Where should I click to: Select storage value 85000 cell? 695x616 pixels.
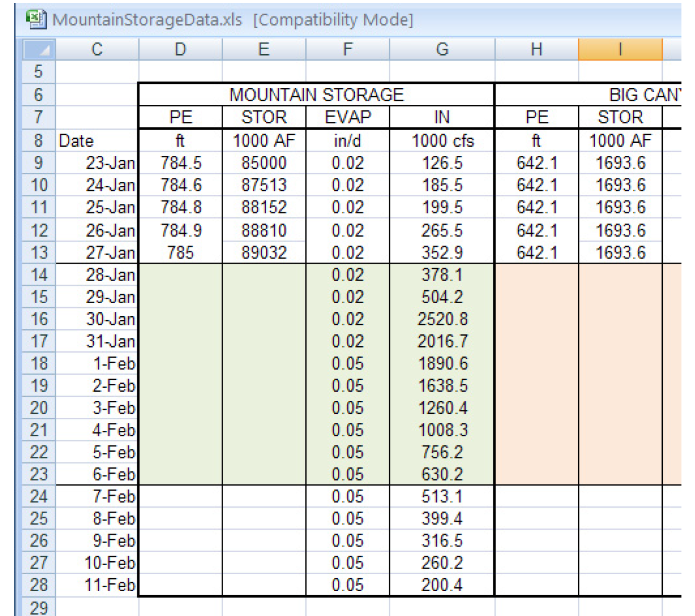(264, 163)
